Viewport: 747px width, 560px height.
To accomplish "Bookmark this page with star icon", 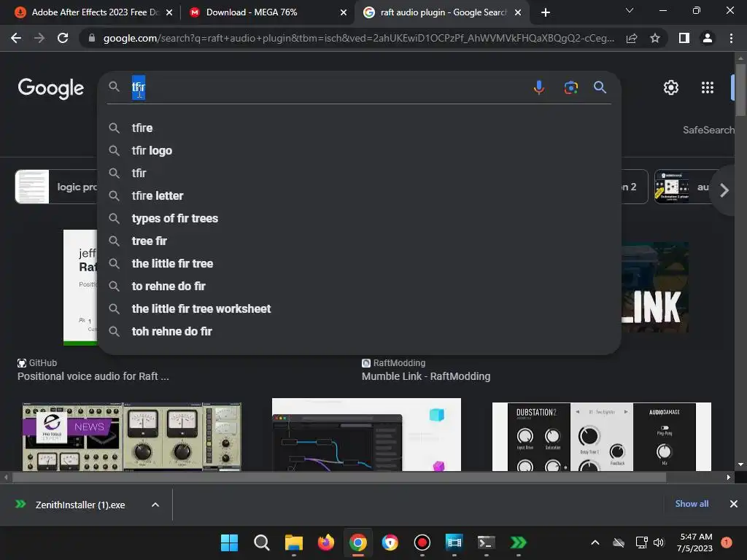I will [x=655, y=38].
